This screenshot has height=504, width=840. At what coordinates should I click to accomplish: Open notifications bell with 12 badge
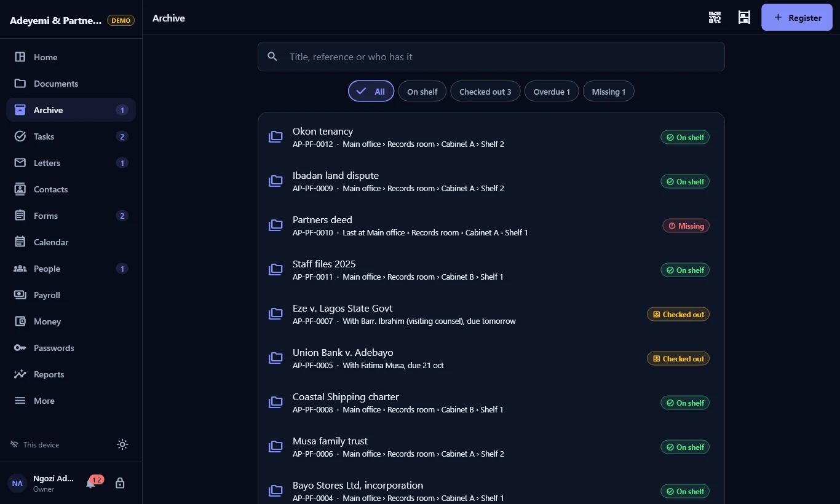click(91, 483)
